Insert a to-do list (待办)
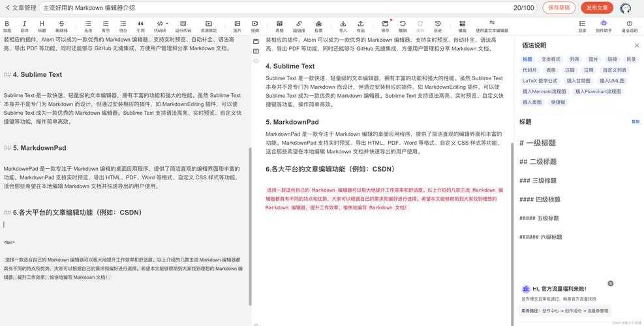This screenshot has height=326, width=644. pyautogui.click(x=123, y=26)
